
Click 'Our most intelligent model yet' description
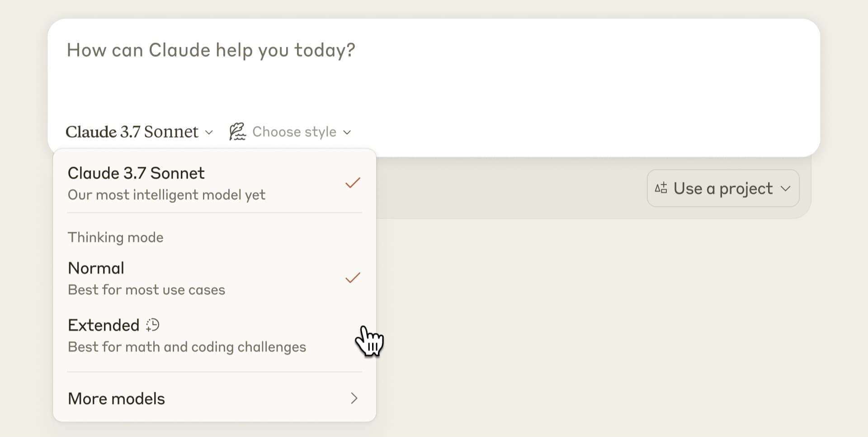166,195
